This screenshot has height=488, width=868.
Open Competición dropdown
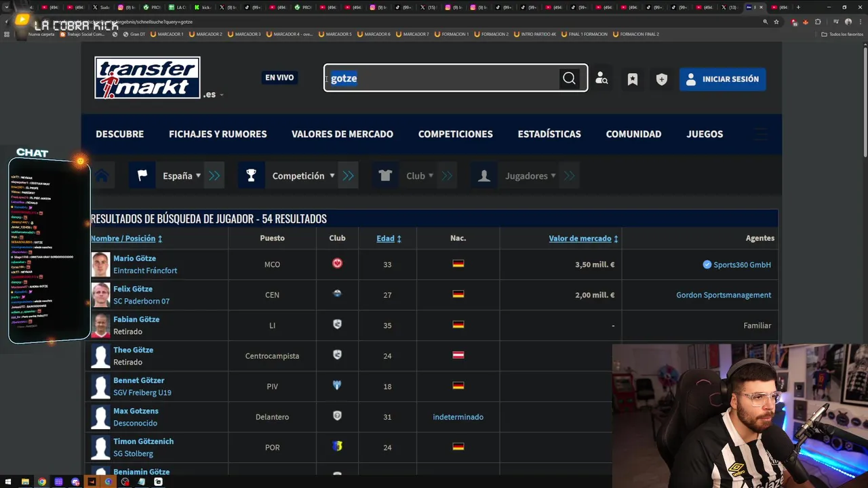tap(303, 176)
